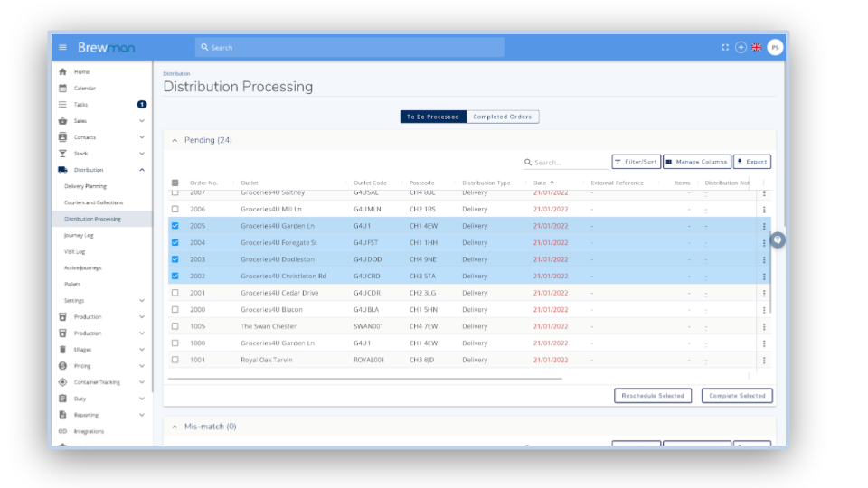The image size is (868, 488).
Task: Click the Integrations link icon
Action: [62, 431]
